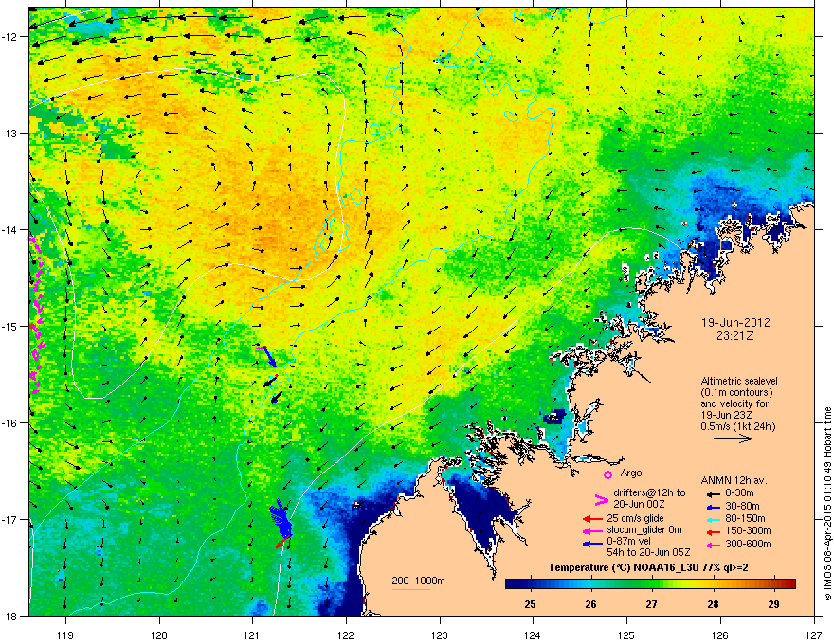
Task: Click the date label '19-Jun-2012'
Action: [x=735, y=323]
